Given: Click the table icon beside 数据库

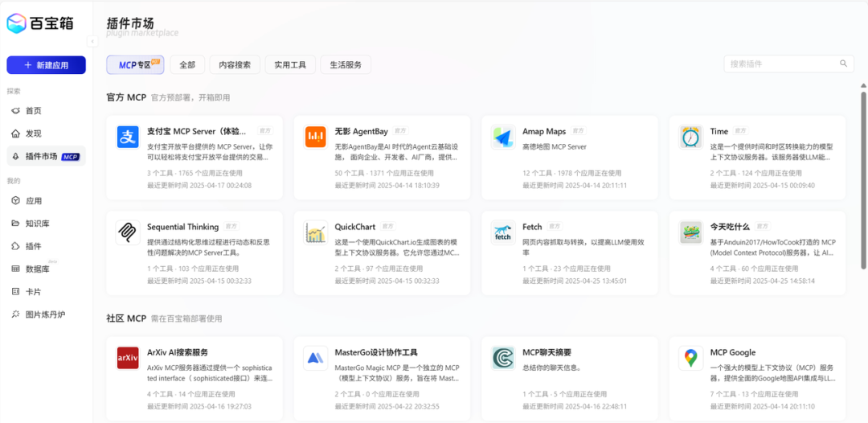Looking at the screenshot, I should coord(15,269).
